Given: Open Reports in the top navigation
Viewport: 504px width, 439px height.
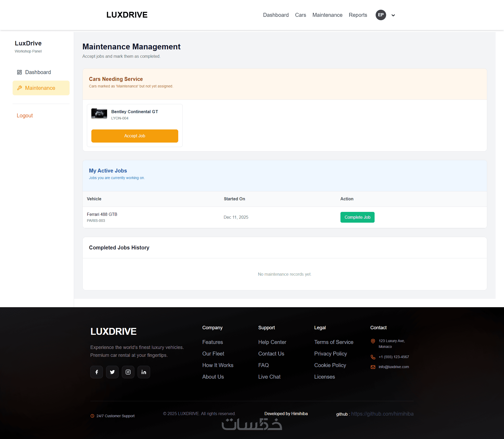Looking at the screenshot, I should 358,15.
